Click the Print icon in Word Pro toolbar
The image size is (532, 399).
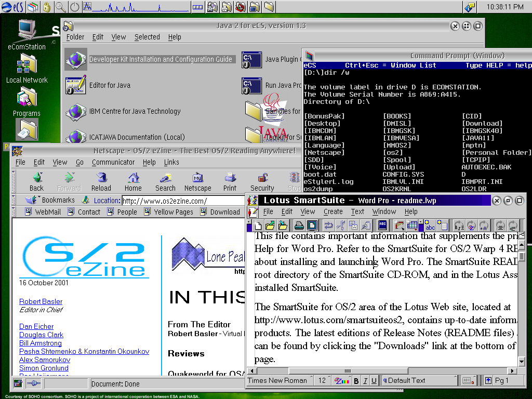coord(299,225)
